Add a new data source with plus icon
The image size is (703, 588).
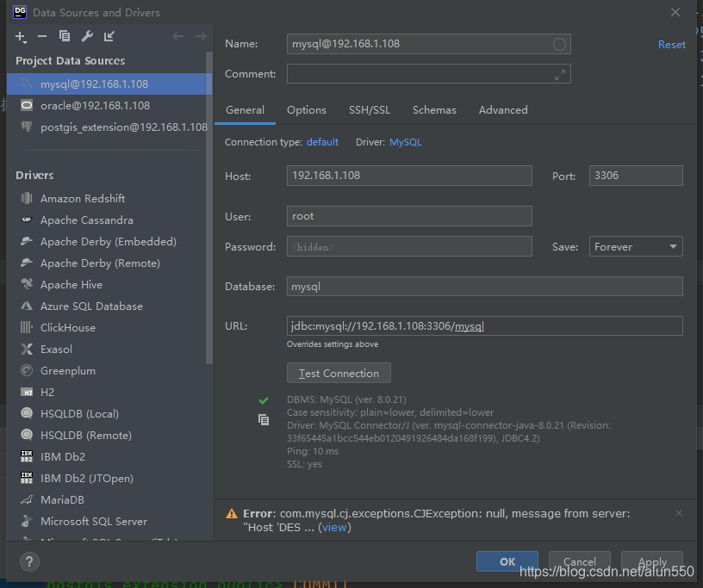pos(21,36)
